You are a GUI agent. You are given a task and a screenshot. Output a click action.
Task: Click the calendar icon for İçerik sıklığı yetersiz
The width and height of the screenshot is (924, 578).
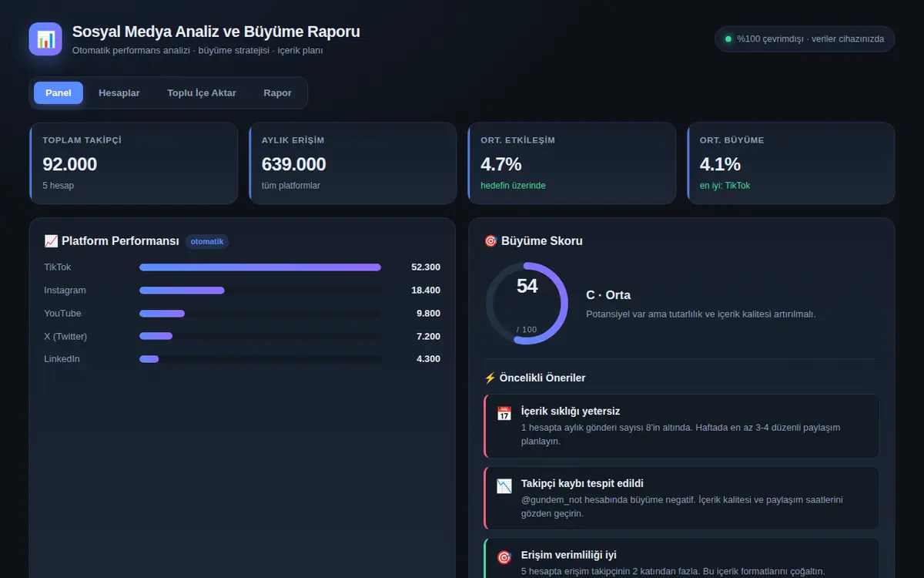504,414
